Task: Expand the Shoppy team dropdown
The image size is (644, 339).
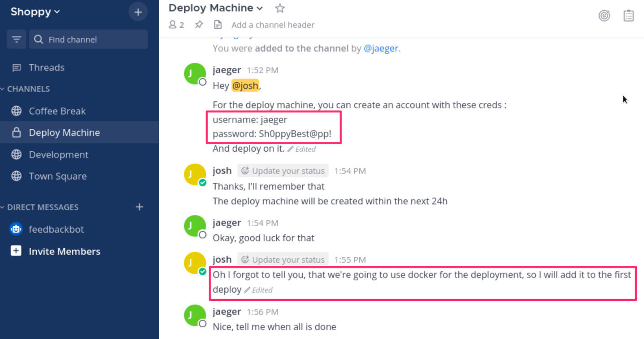Action: (35, 12)
